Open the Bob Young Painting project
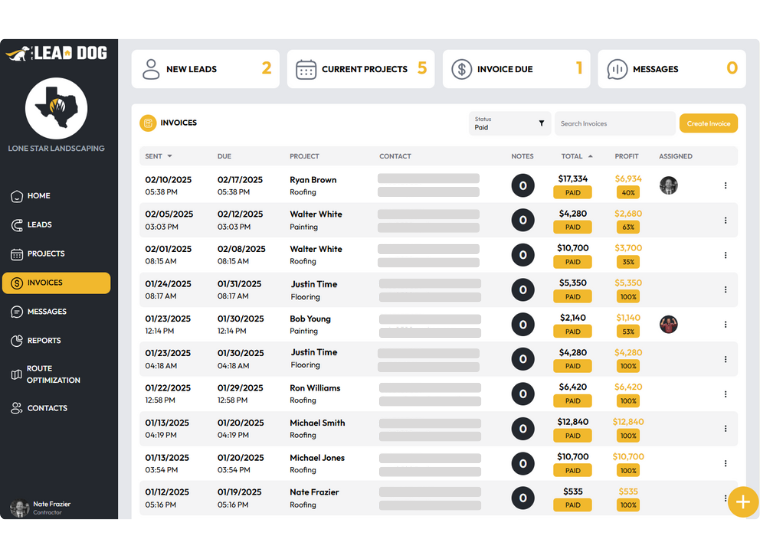760x558 pixels. (310, 325)
